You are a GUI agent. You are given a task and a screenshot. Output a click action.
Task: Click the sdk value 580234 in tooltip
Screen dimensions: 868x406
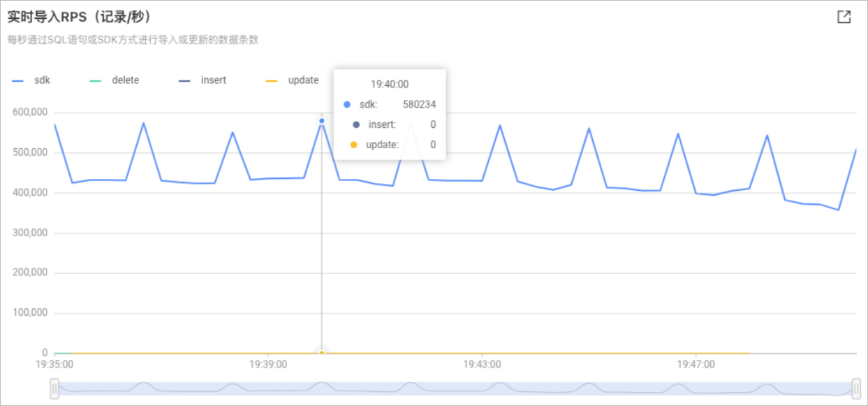pyautogui.click(x=420, y=104)
